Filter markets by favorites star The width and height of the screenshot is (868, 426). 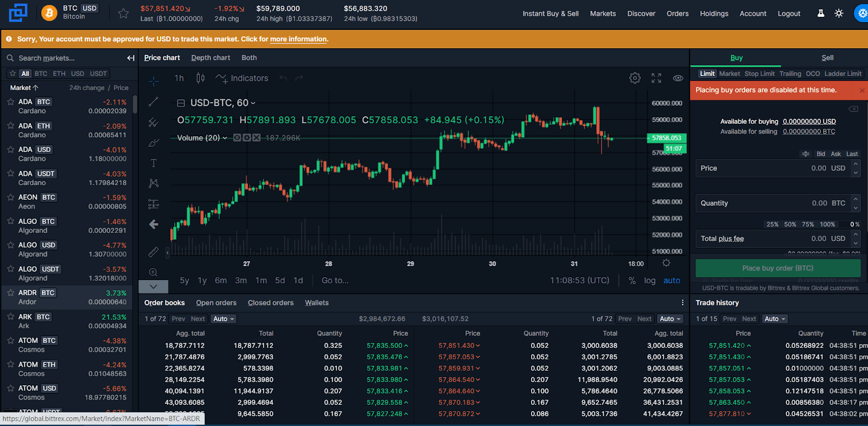12,74
